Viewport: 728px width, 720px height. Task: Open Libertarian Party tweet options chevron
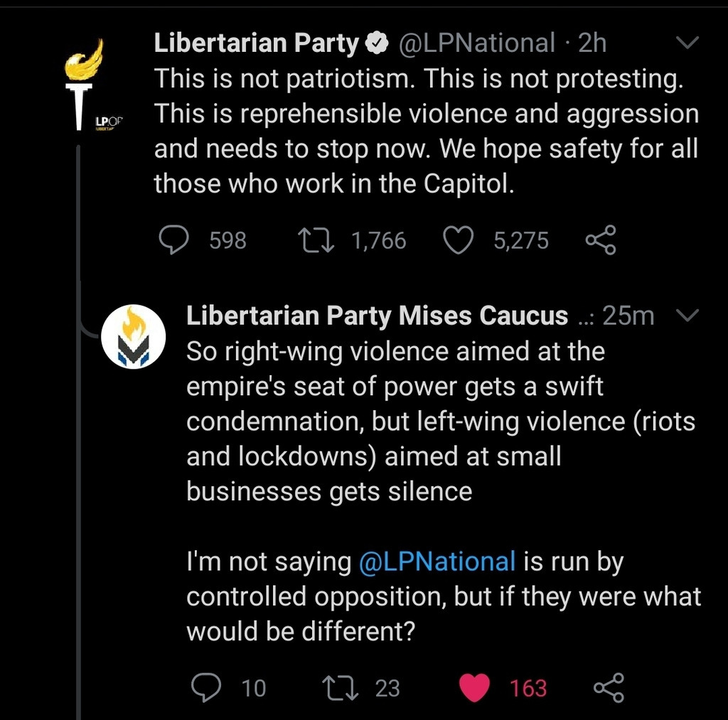tap(687, 43)
